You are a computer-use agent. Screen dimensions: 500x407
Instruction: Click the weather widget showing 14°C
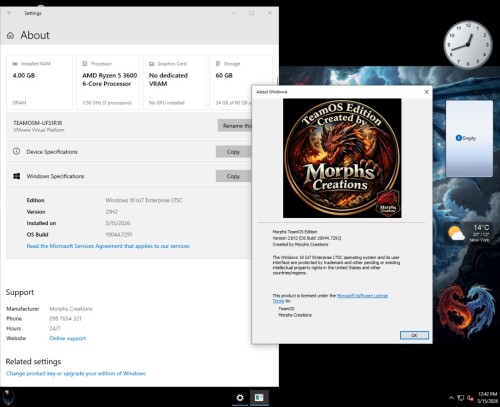(x=469, y=233)
